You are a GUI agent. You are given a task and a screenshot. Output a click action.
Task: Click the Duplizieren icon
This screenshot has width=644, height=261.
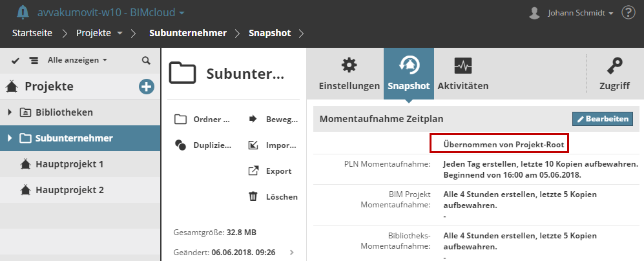[x=182, y=145]
